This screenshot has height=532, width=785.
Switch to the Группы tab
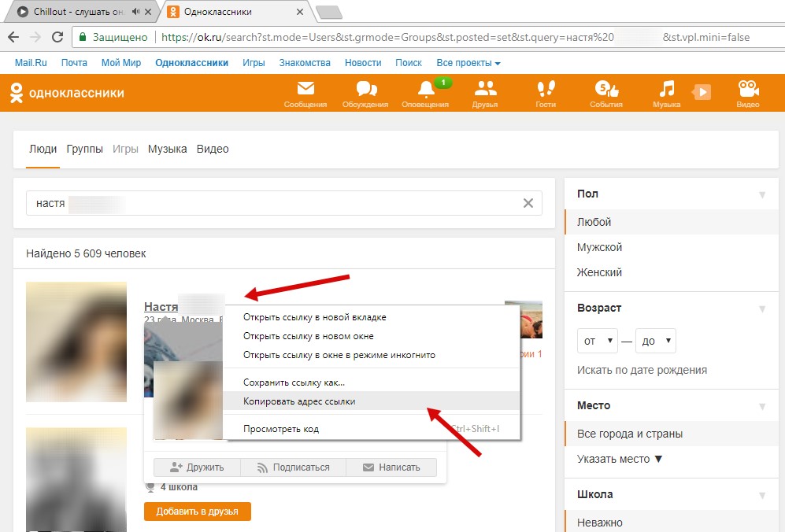(85, 149)
